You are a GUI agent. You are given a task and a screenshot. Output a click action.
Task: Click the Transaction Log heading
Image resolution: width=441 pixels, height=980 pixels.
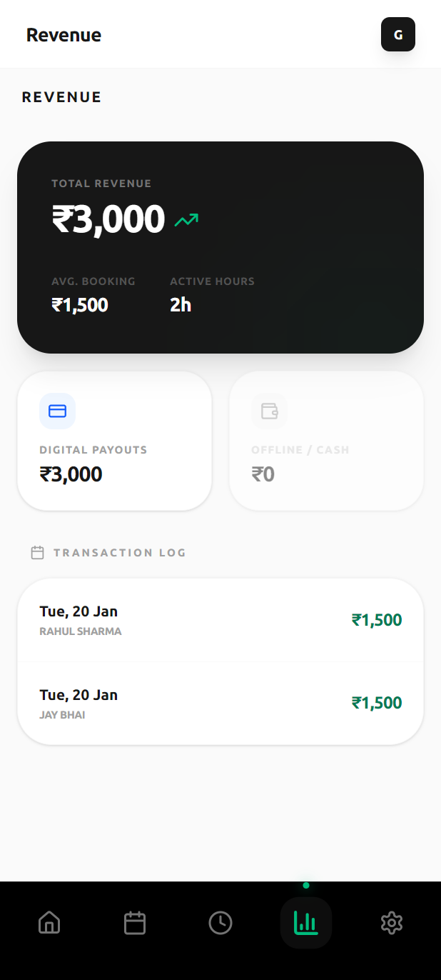tap(119, 553)
